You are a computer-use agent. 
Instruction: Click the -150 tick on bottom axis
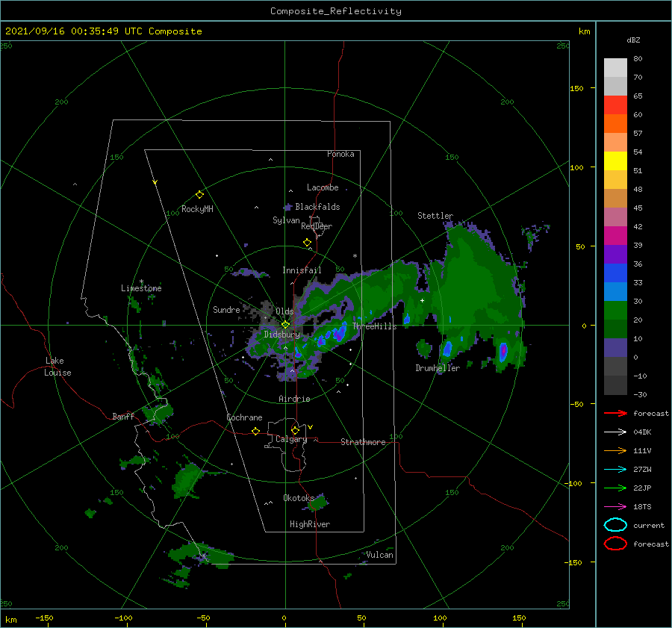tap(44, 618)
